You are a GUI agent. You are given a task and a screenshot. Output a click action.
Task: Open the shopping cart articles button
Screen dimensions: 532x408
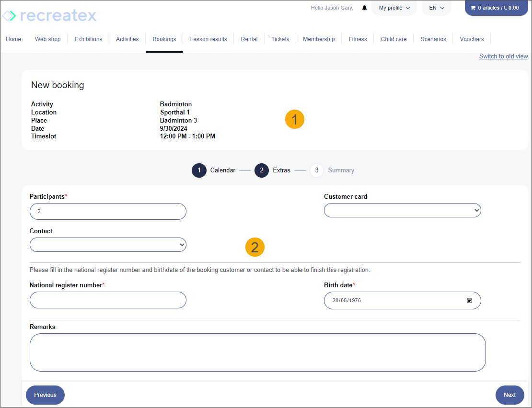pyautogui.click(x=496, y=8)
